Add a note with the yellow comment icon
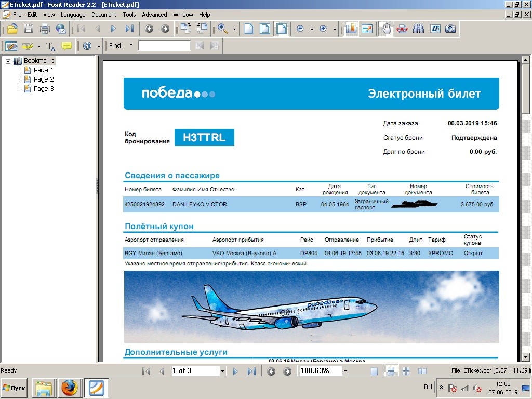Image resolution: width=532 pixels, height=399 pixels. click(x=66, y=46)
